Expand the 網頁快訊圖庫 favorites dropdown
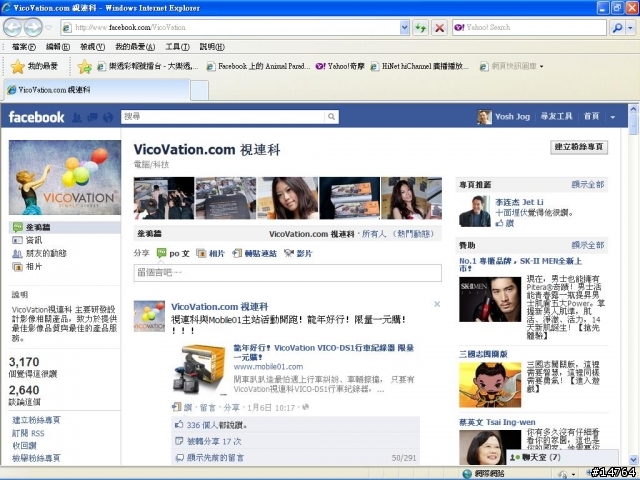The image size is (640, 480). [x=542, y=66]
